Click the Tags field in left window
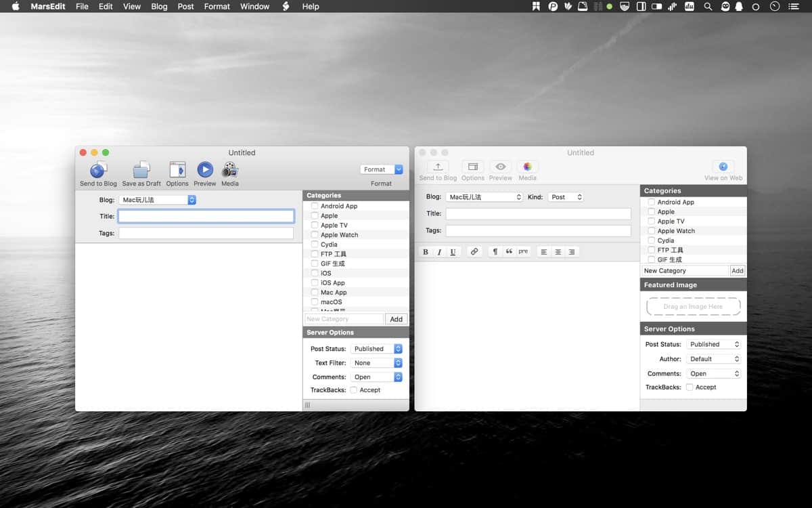Viewport: 812px width, 508px height. tap(206, 233)
